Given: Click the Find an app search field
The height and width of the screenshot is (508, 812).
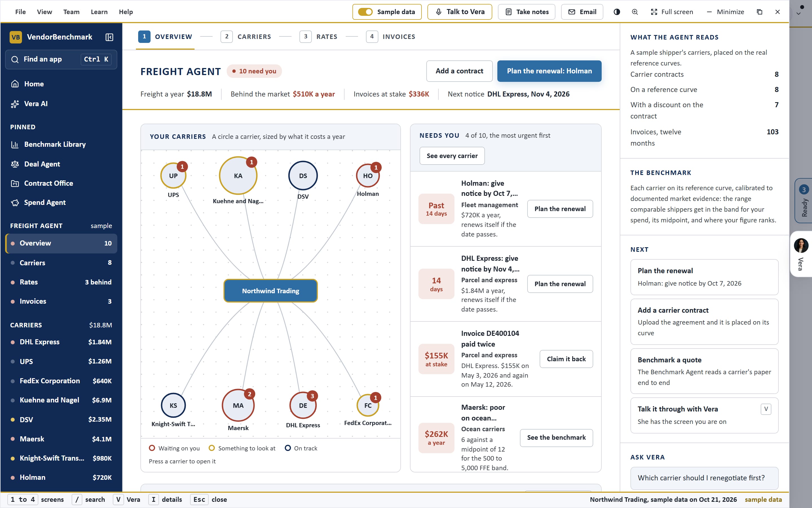Looking at the screenshot, I should pyautogui.click(x=61, y=60).
